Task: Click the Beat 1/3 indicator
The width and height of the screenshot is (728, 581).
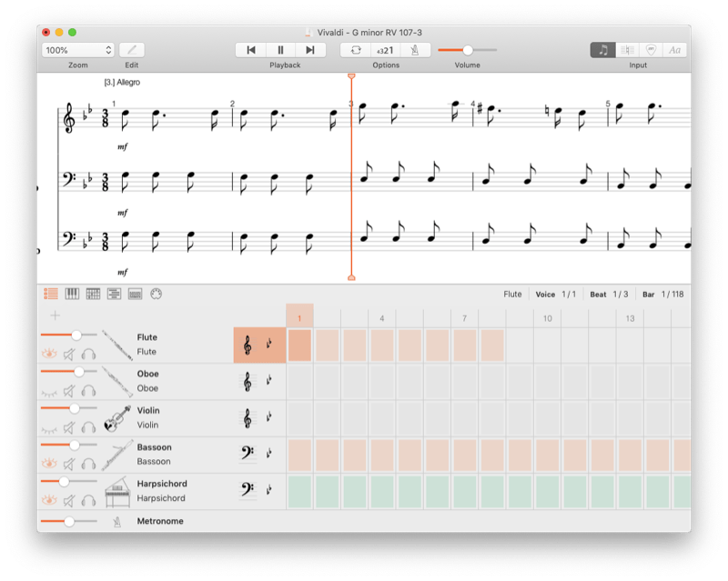Action: pos(609,295)
